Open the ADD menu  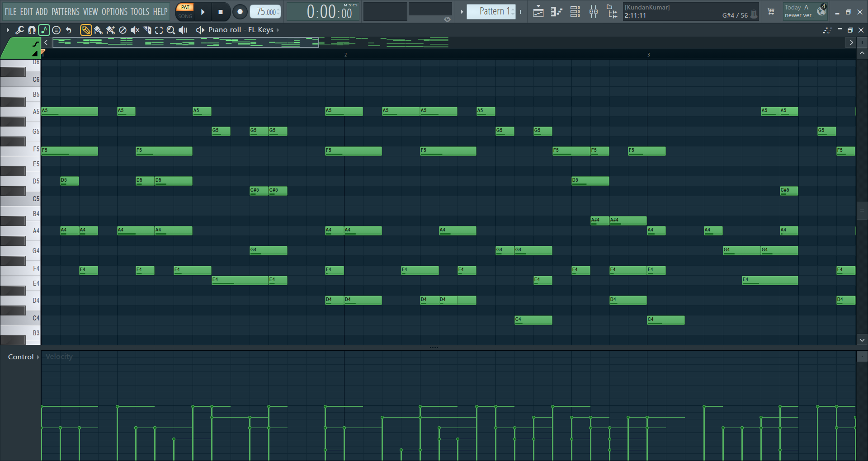coord(42,12)
